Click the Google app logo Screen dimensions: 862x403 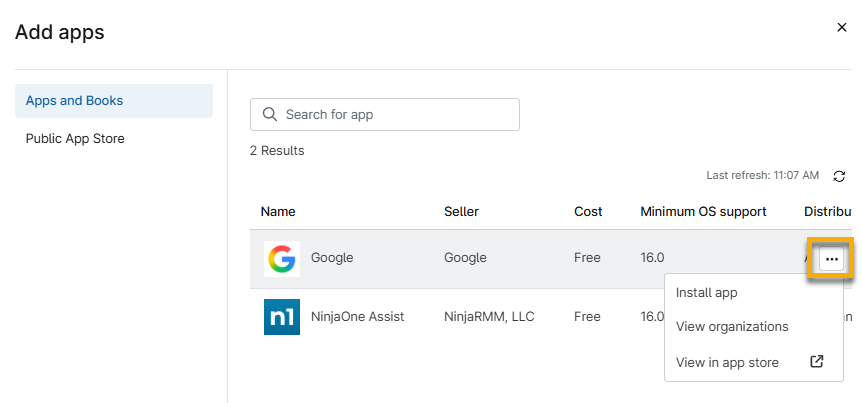click(282, 258)
